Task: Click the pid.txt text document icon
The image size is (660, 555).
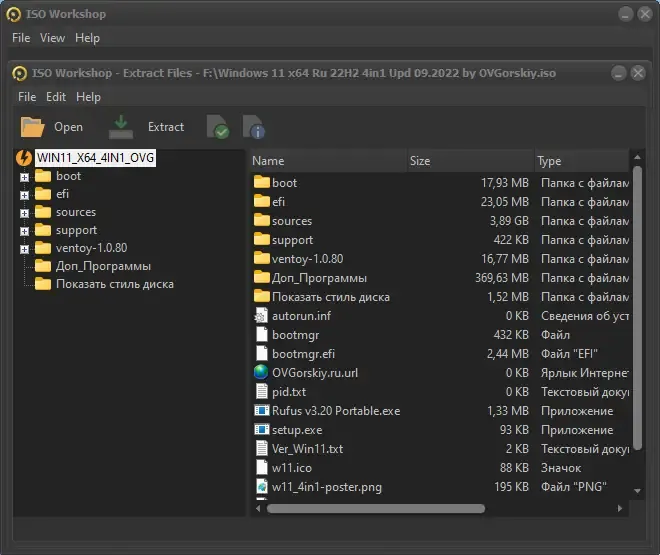Action: (261, 391)
